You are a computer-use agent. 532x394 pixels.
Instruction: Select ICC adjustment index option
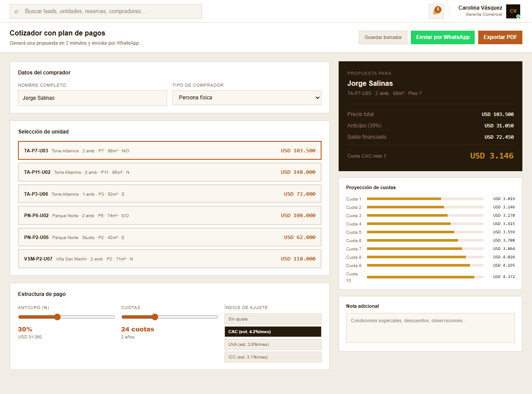click(x=273, y=357)
